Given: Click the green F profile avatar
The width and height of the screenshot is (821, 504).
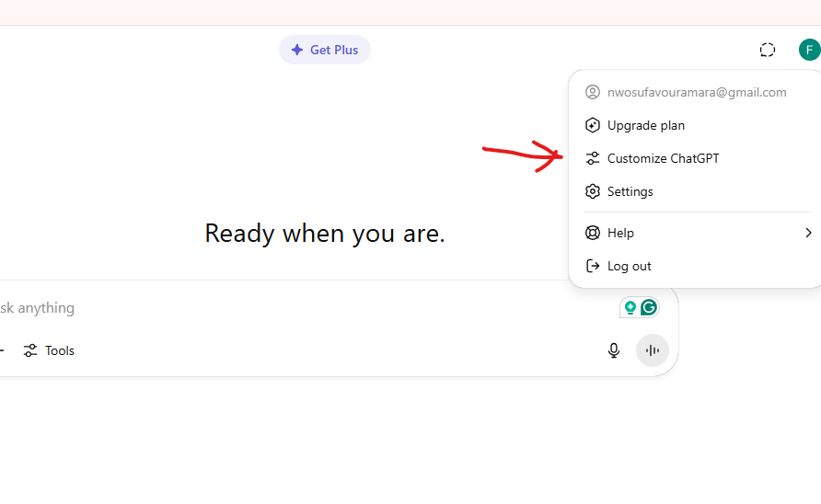Looking at the screenshot, I should tap(809, 50).
